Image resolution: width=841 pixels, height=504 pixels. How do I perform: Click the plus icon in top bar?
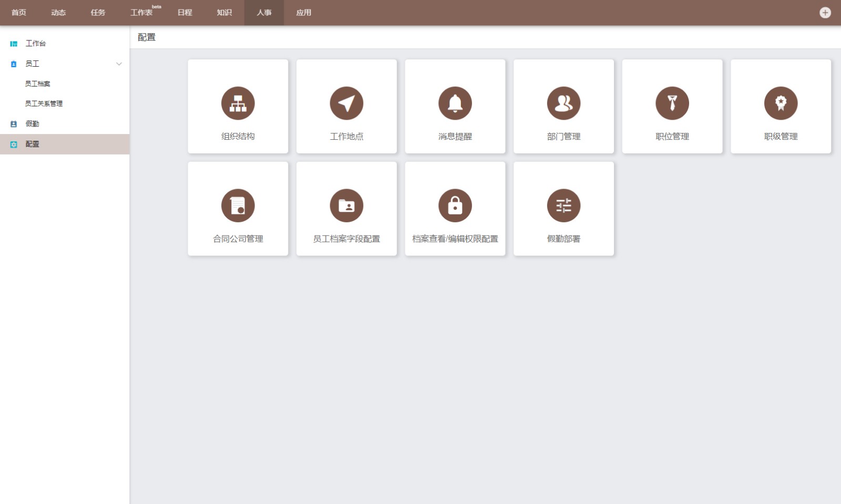click(x=825, y=13)
